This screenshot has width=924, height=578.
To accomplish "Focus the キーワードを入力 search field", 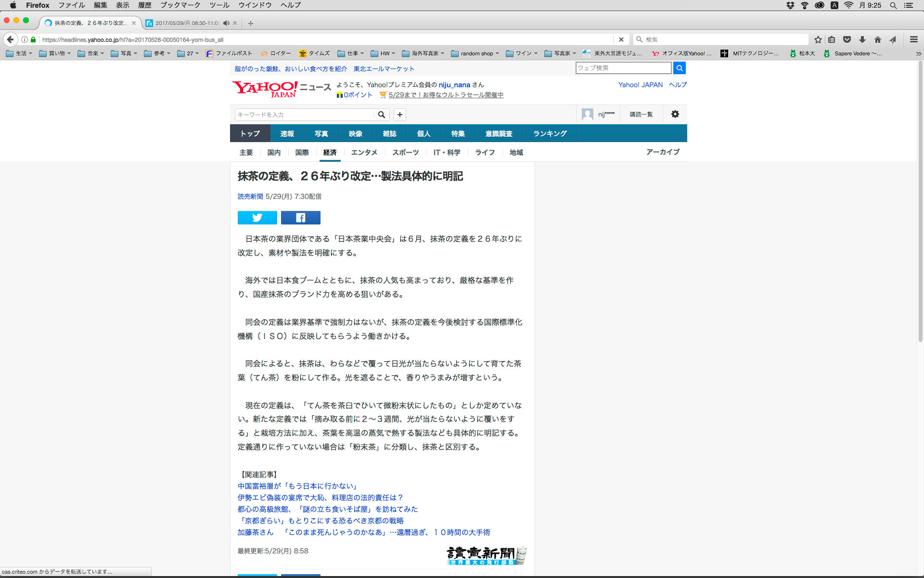I will click(x=303, y=115).
